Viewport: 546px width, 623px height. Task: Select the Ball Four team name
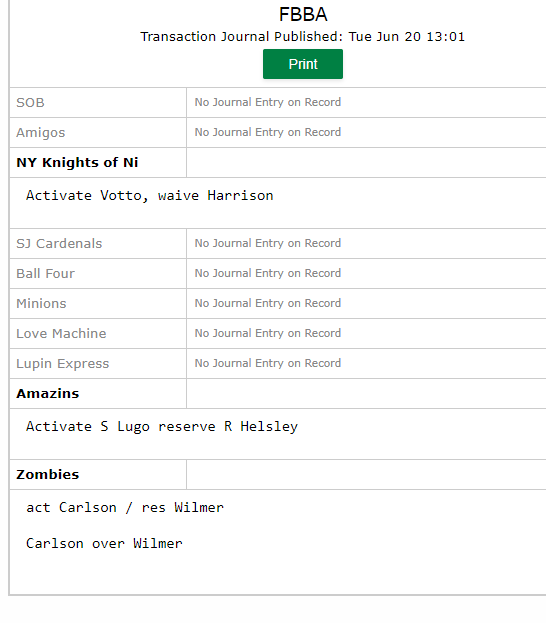tap(45, 273)
